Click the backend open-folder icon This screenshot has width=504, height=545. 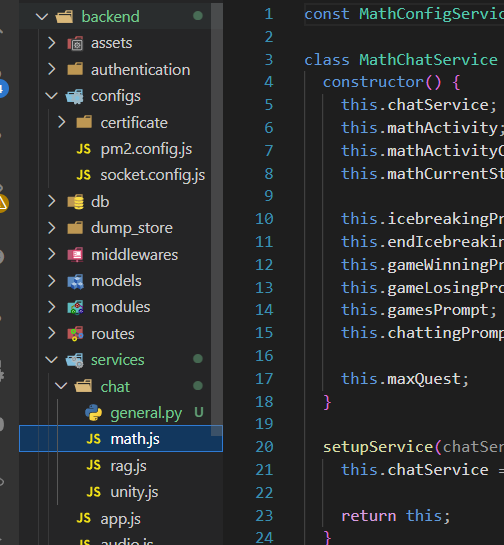click(x=65, y=16)
